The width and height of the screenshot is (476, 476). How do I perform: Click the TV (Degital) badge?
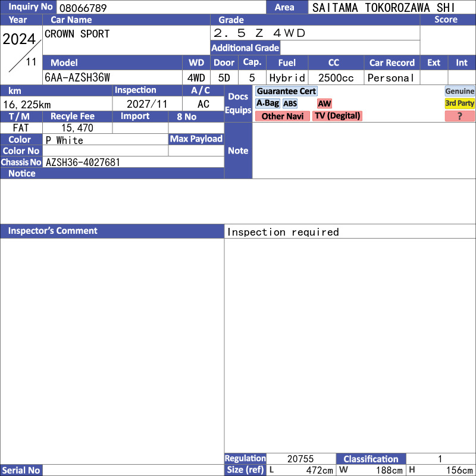337,115
